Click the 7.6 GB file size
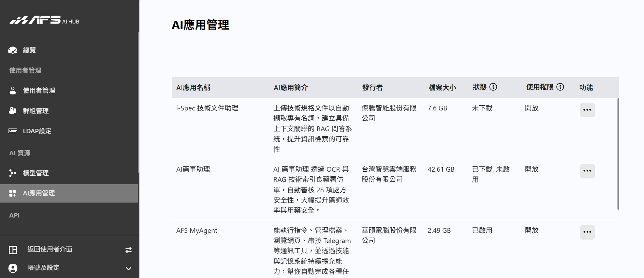 pos(437,108)
